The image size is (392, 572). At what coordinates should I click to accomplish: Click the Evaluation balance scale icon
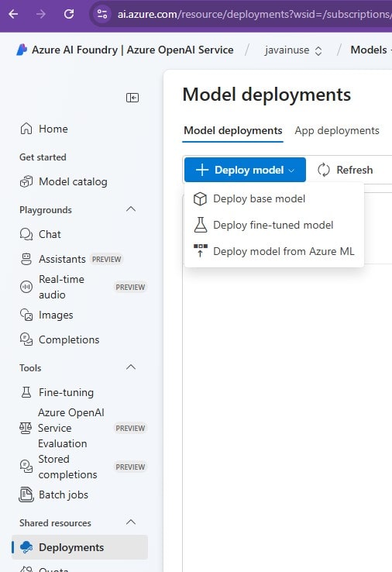26,428
